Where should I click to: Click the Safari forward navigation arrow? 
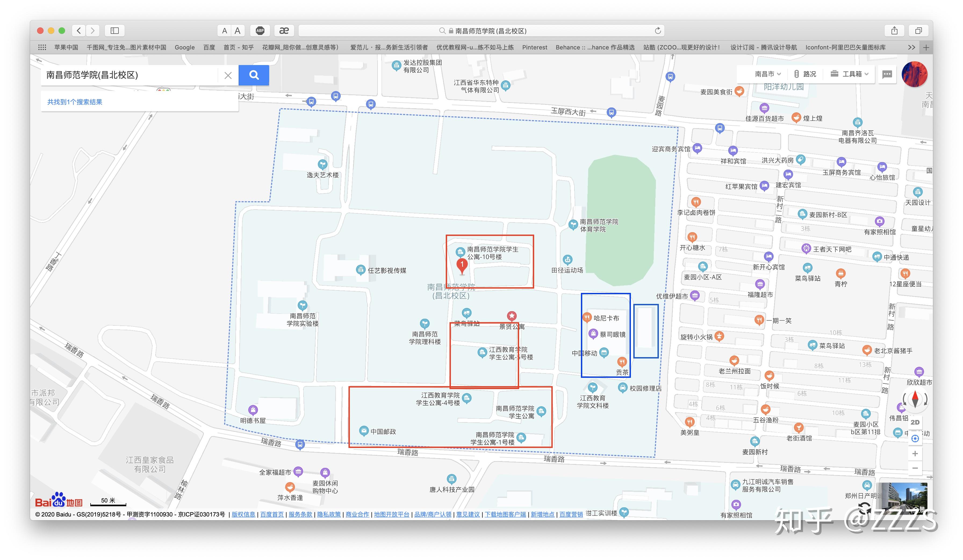coord(92,31)
